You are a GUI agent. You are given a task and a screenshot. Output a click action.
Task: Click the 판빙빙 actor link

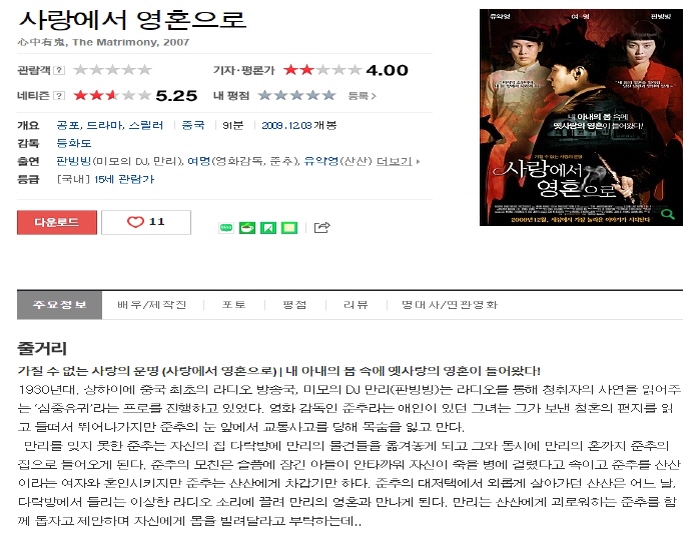point(74,161)
